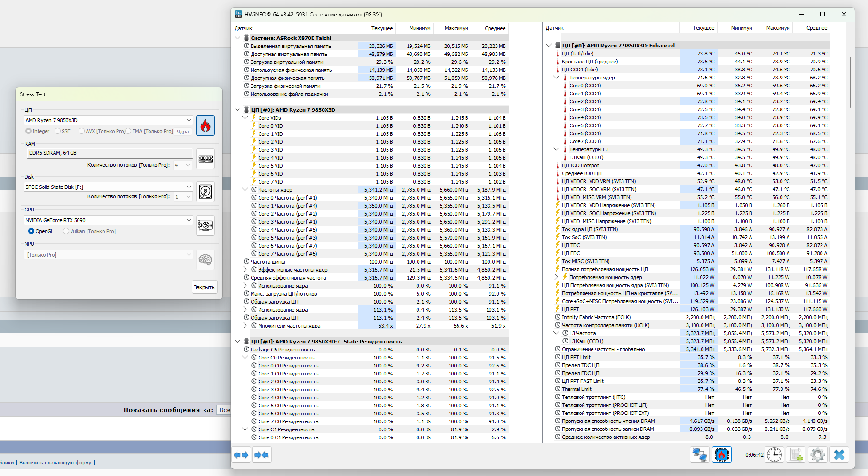This screenshot has width=868, height=476.
Task: Click the RAM stress test memory icon
Action: [x=205, y=159]
